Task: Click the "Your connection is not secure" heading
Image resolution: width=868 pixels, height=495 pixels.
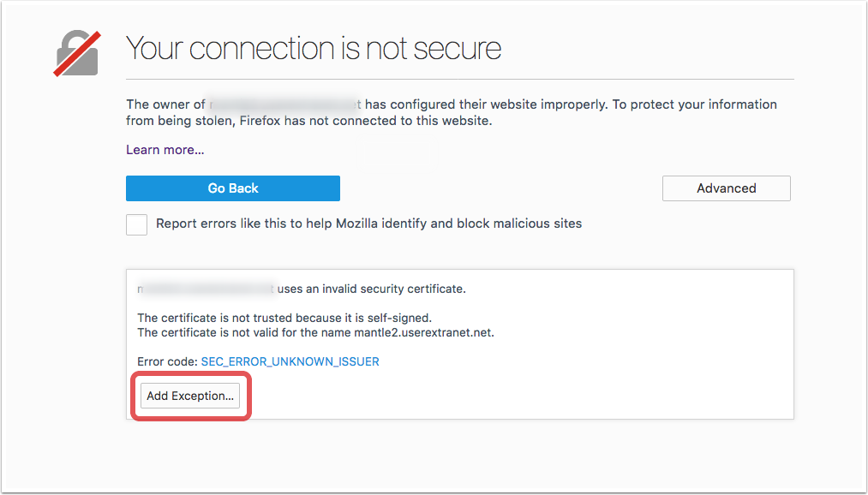Action: pyautogui.click(x=313, y=49)
